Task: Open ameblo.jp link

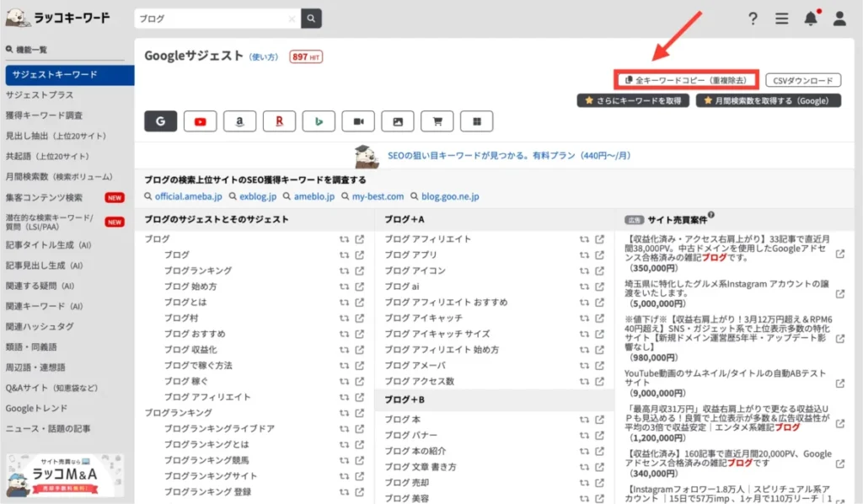Action: (314, 196)
